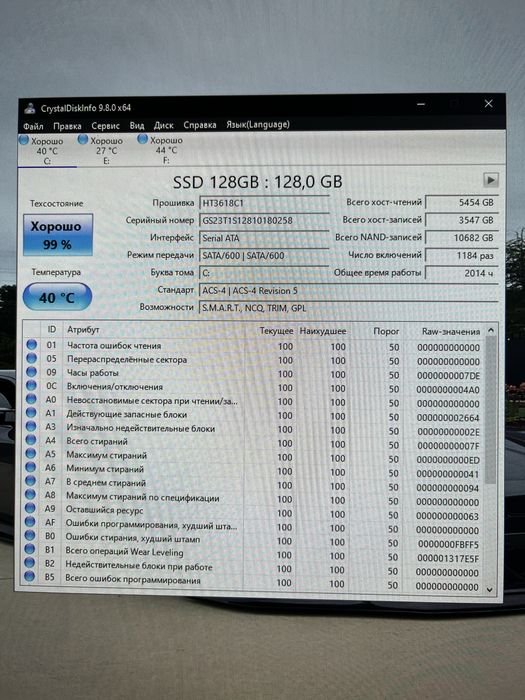Click status icon for A3 Изначально недействительные блоки
The image size is (525, 700).
coord(31,426)
